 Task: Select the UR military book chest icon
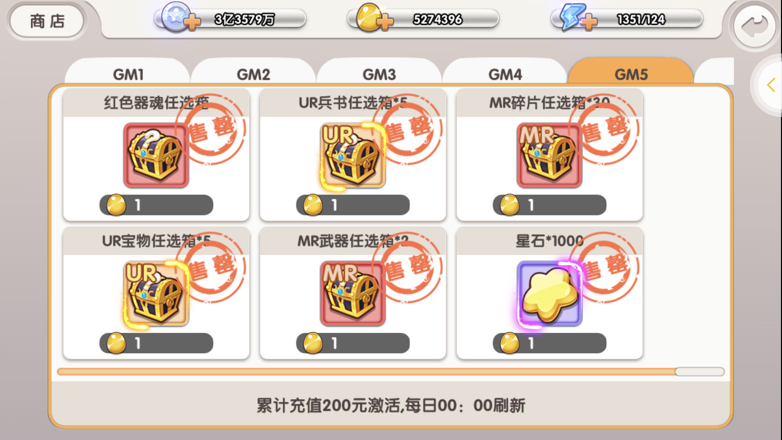pos(353,155)
